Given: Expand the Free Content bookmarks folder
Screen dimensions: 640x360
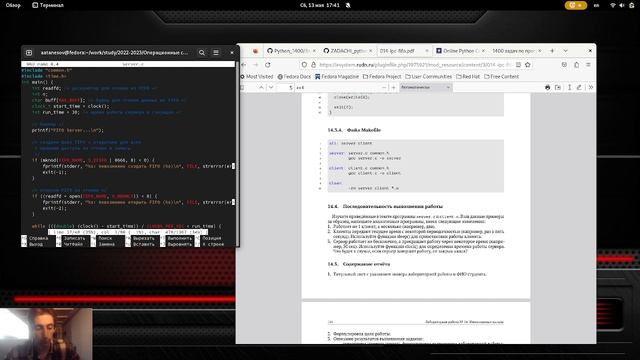Looking at the screenshot, I should 501,76.
